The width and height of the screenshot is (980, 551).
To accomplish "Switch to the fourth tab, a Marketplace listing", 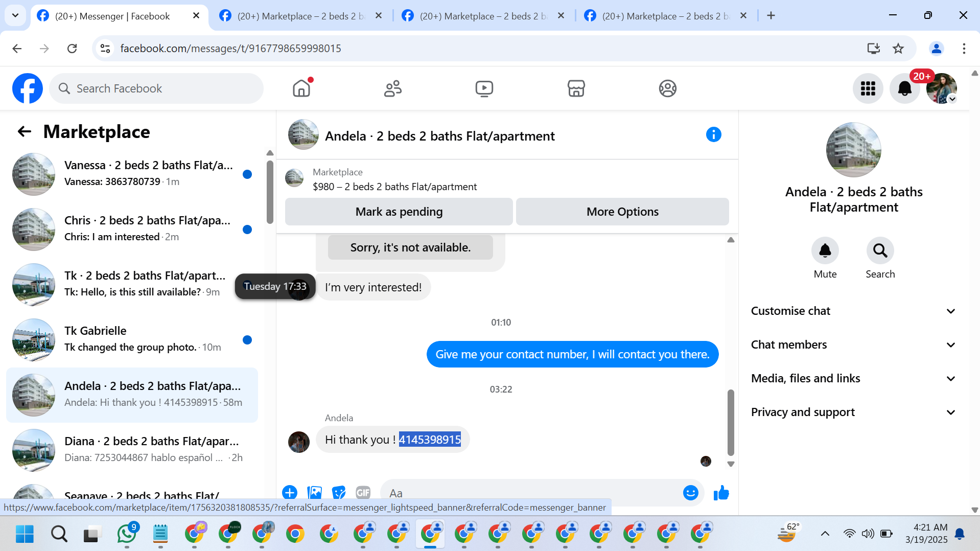I will coord(666,16).
